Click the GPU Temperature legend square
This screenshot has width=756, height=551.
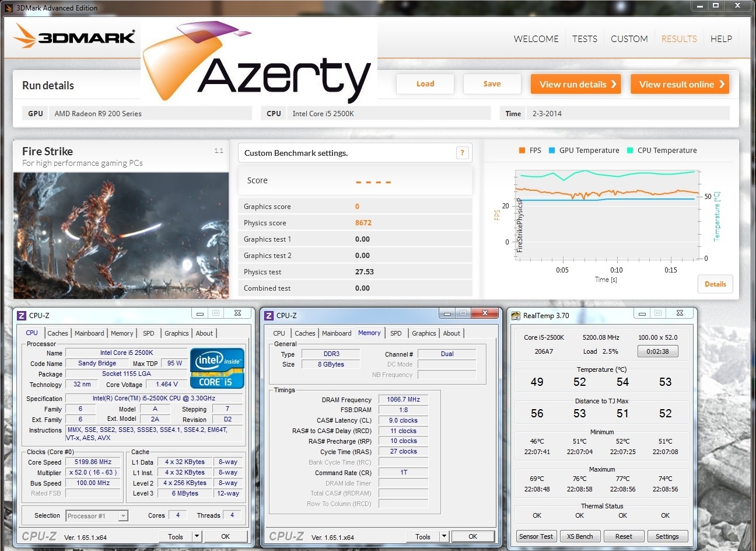coord(552,151)
